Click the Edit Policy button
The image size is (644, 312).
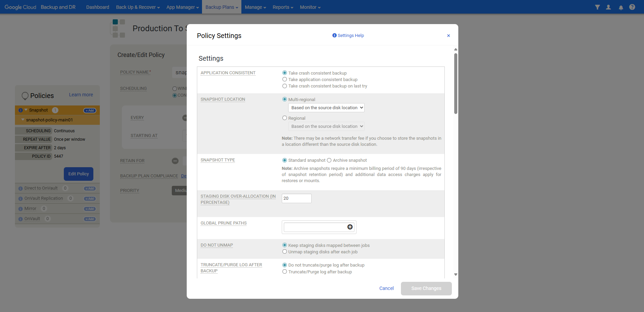point(78,174)
